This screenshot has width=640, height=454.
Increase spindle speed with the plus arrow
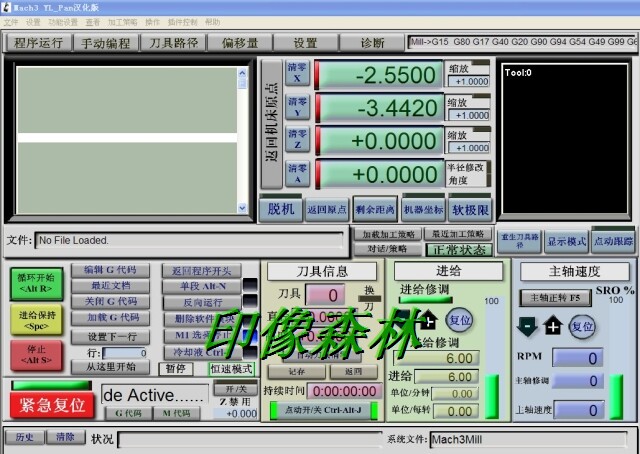click(553, 326)
